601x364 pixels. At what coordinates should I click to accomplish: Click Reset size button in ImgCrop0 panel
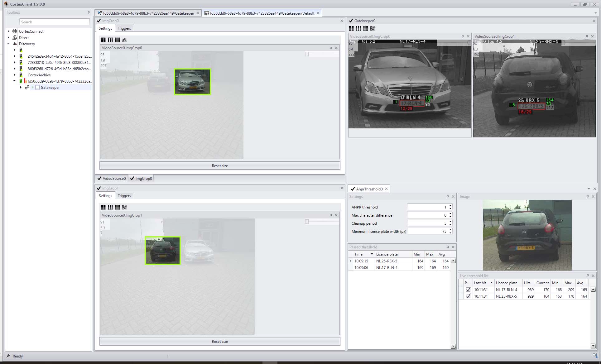pyautogui.click(x=220, y=166)
